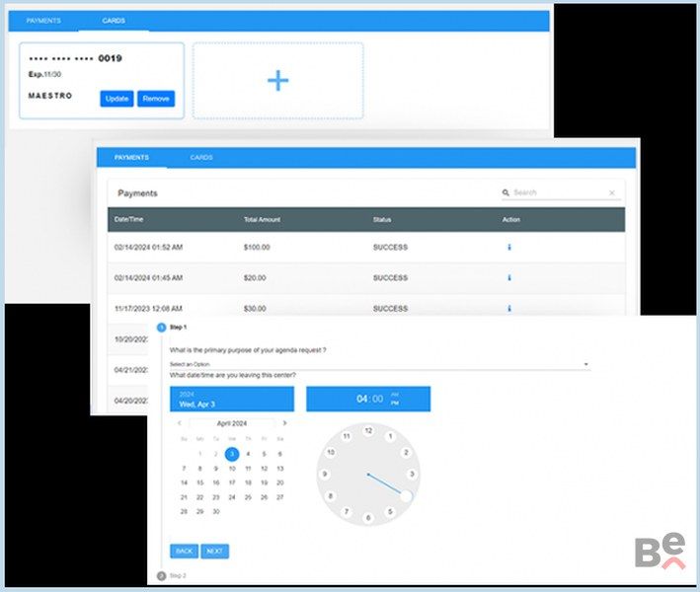The image size is (700, 592).
Task: Go to previous month in calendar
Action: 179,423
